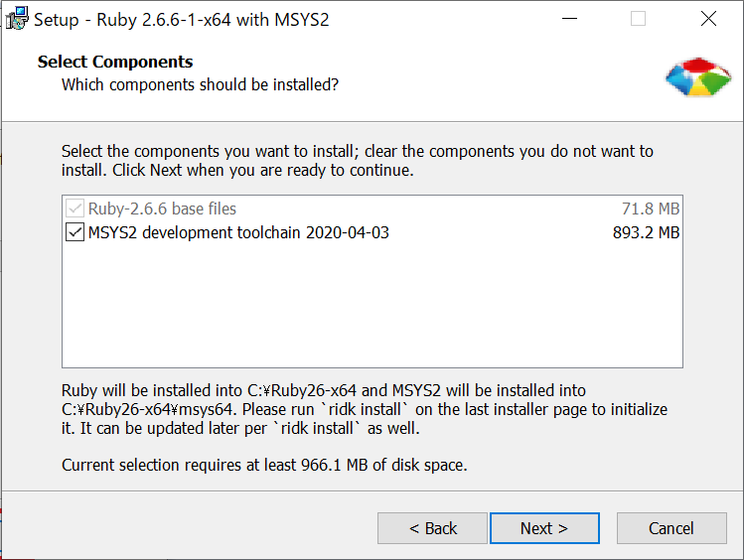Click the 893.2 MB size label

[x=646, y=232]
